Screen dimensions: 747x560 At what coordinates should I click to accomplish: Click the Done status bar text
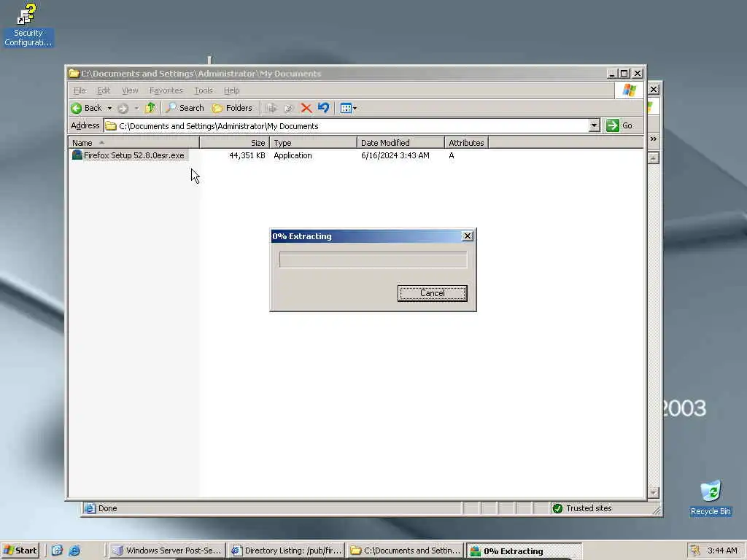(x=108, y=508)
